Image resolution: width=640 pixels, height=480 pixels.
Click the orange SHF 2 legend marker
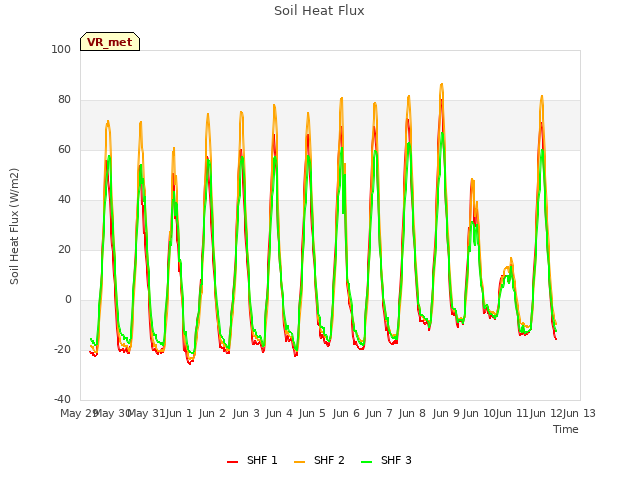click(x=299, y=462)
